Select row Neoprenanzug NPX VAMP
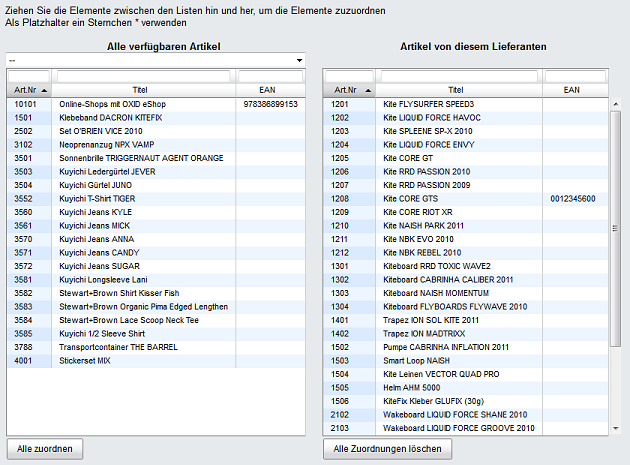The height and width of the screenshot is (465, 630). click(156, 145)
